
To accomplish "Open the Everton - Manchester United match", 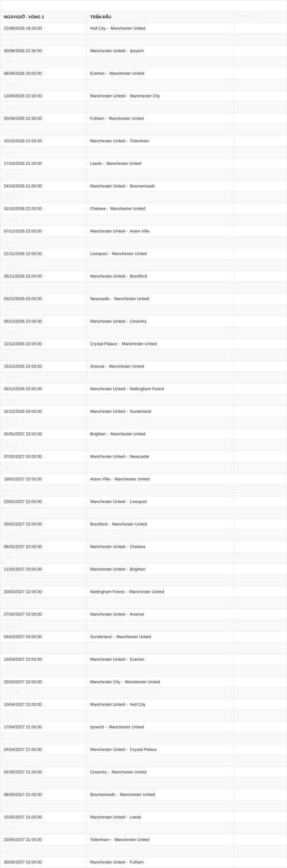I will [117, 73].
